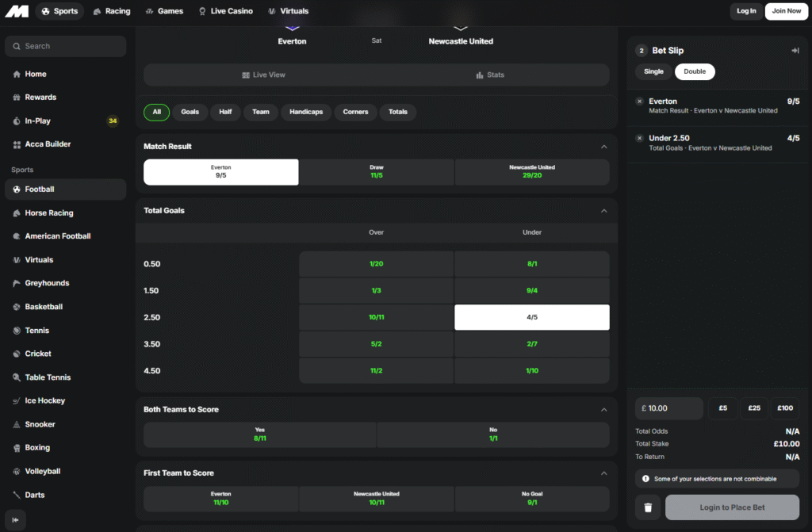Collapse the Total Goals section
Image resolution: width=812 pixels, height=532 pixels.
pos(603,210)
